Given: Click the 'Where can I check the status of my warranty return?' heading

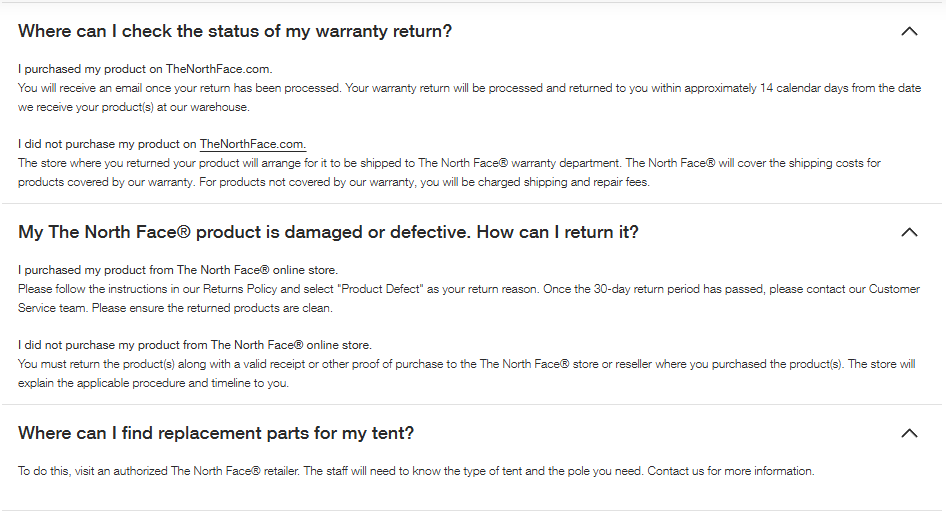Looking at the screenshot, I should pyautogui.click(x=235, y=31).
